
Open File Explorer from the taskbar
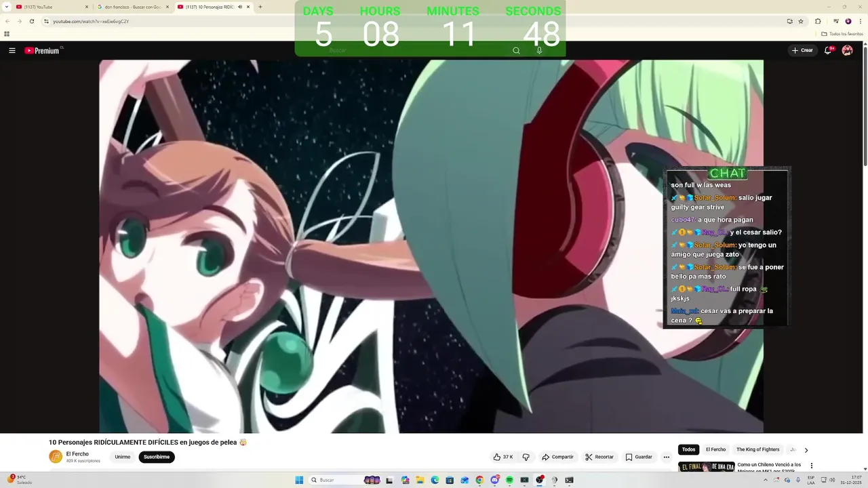[x=420, y=480]
